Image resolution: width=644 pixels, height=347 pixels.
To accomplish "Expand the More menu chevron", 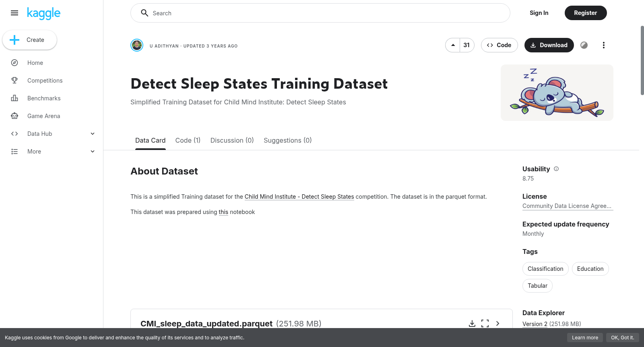I will click(93, 152).
